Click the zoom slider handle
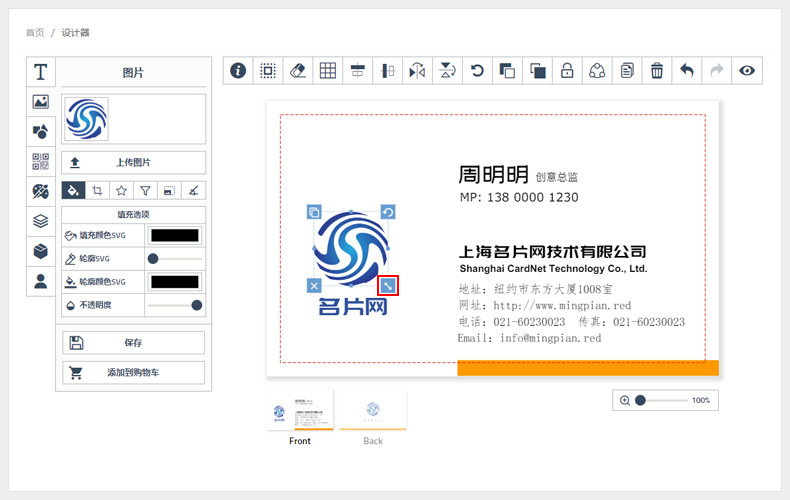Screen dimensions: 790x500 point(640,400)
